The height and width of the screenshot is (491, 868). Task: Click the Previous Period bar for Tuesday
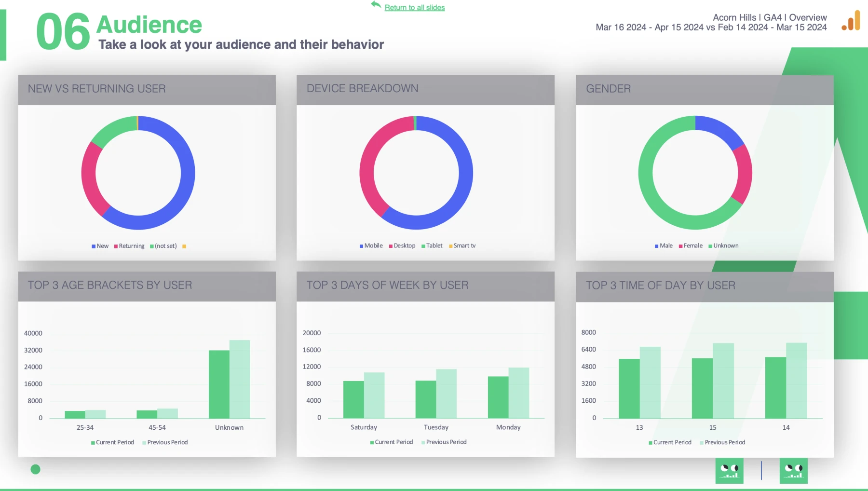point(446,394)
